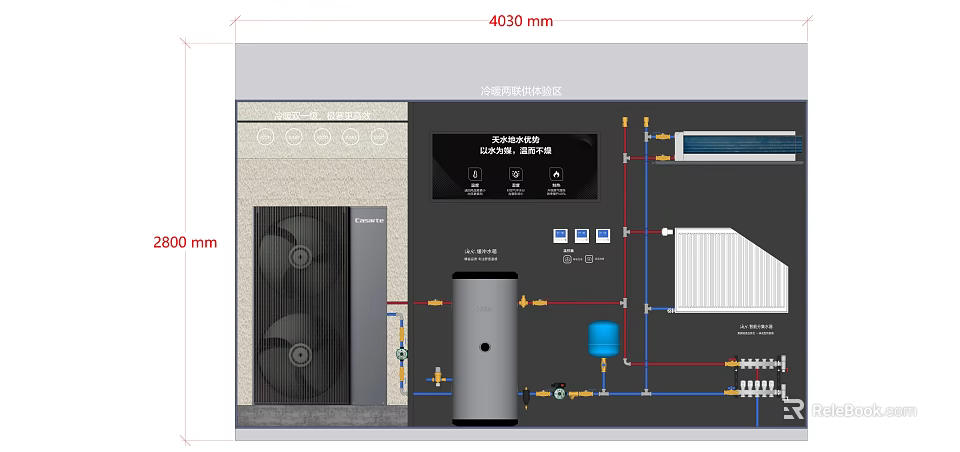Click the left square icon below thermostats

pyautogui.click(x=567, y=259)
